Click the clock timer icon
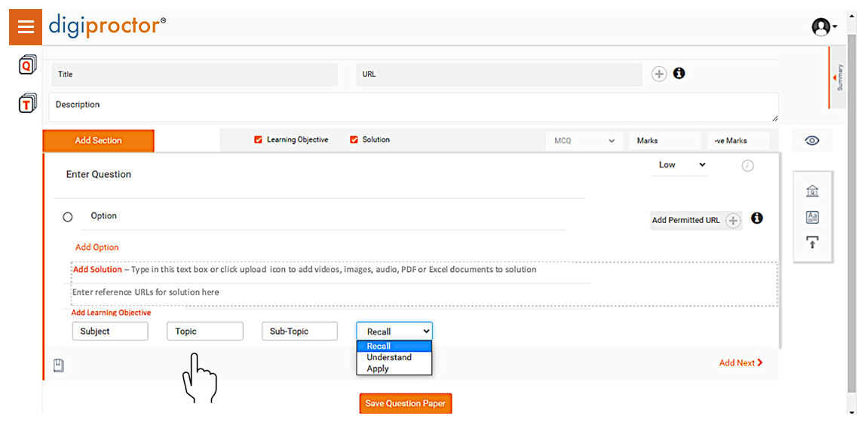This screenshot has width=868, height=428. [747, 166]
